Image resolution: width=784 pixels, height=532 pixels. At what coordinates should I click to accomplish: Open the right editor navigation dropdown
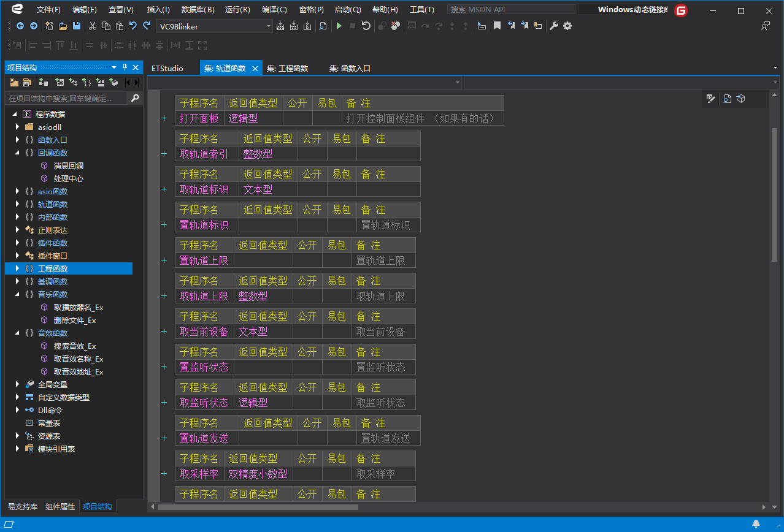(x=775, y=82)
